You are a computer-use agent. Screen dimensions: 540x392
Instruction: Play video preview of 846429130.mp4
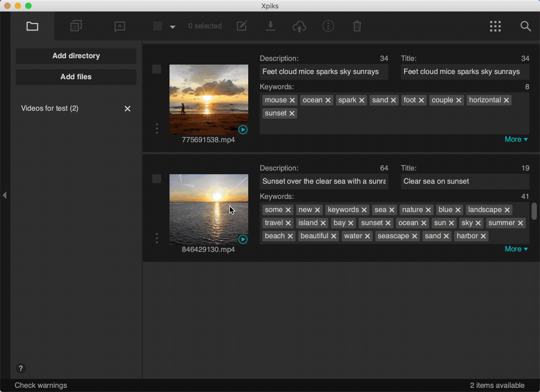(243, 239)
